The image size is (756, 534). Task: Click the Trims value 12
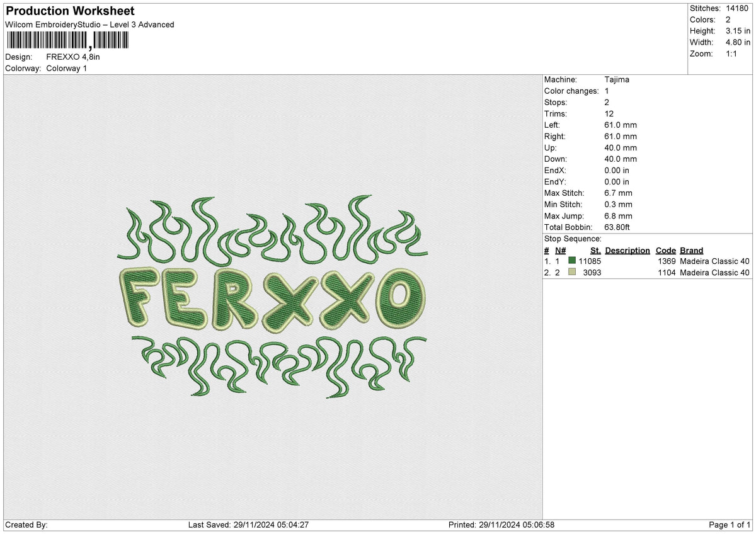coord(609,113)
